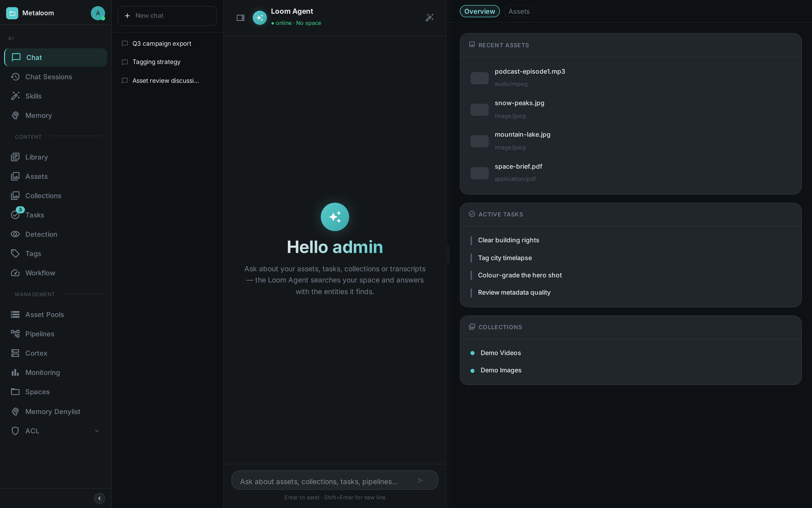The height and width of the screenshot is (508, 812).
Task: Open the Q3 campaign export chat
Action: pos(167,44)
